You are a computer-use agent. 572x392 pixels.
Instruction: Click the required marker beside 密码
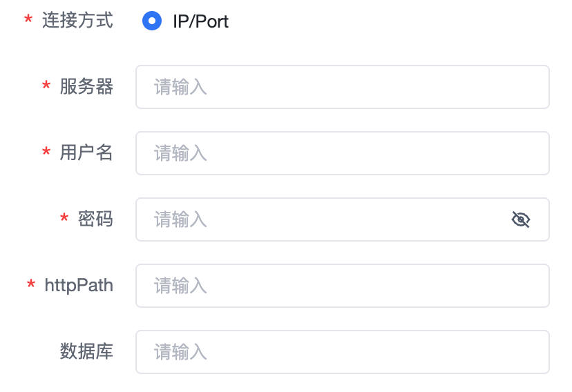(64, 219)
